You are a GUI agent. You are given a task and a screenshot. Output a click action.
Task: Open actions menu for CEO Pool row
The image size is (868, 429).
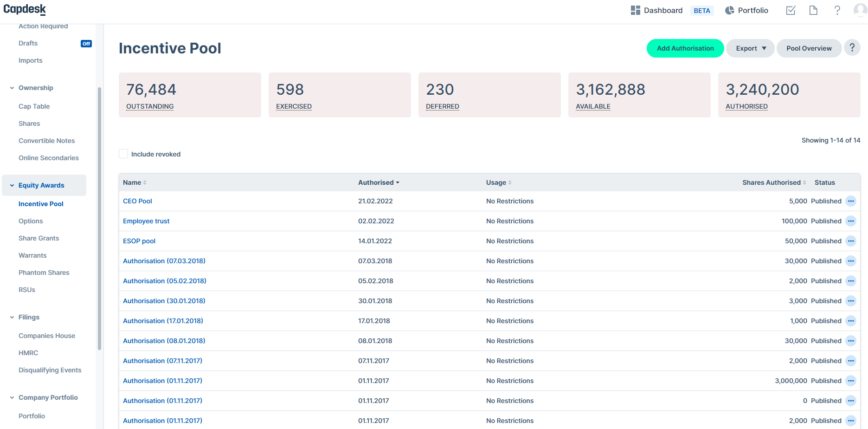851,201
